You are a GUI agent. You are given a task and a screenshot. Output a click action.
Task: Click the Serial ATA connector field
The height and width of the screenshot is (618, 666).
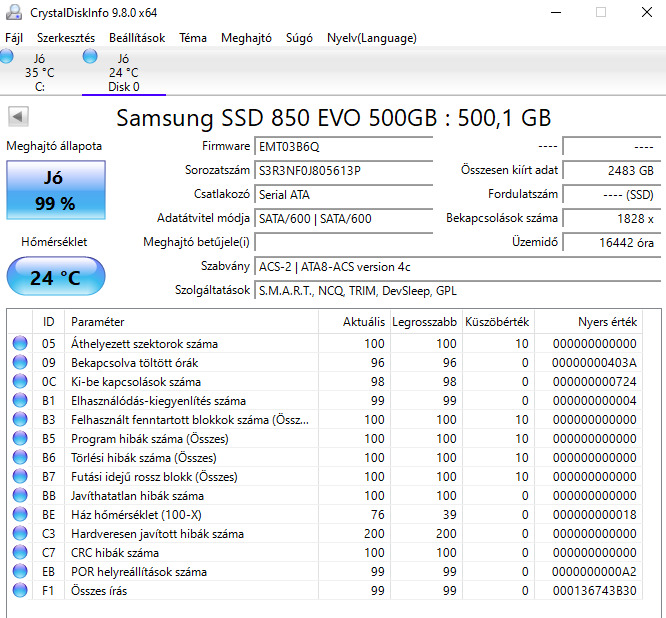coord(343,195)
